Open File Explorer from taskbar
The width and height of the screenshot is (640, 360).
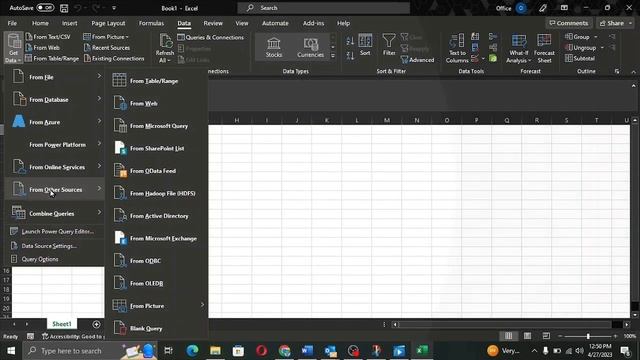pyautogui.click(x=215, y=351)
